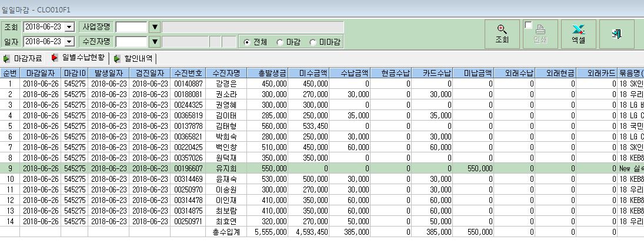Select the 마감 radio option
Viewport: 644px width, 243px height.
tap(280, 42)
